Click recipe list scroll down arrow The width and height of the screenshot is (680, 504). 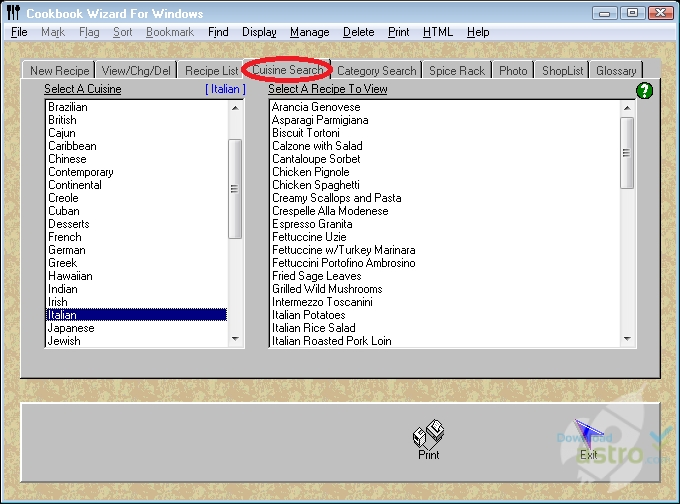(x=627, y=339)
